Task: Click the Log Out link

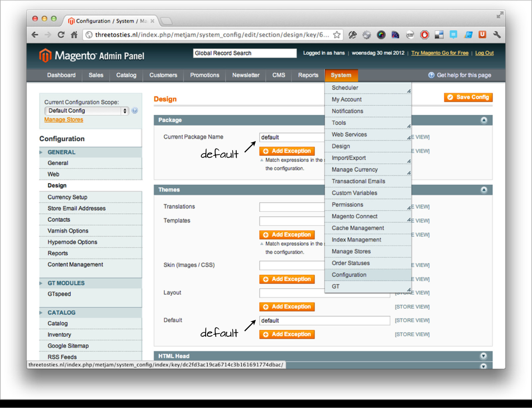Action: tap(484, 53)
